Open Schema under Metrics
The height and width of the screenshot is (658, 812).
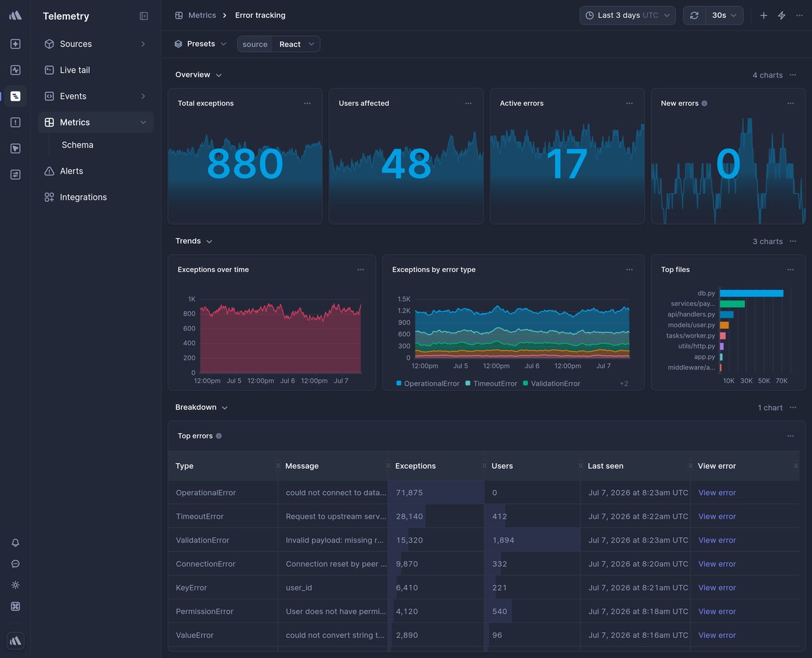[x=78, y=145]
